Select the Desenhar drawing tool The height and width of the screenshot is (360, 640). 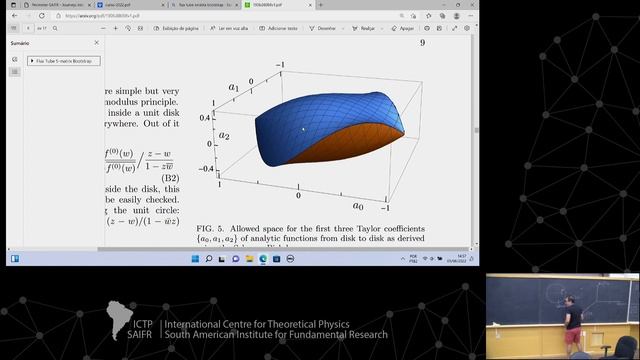click(x=322, y=28)
